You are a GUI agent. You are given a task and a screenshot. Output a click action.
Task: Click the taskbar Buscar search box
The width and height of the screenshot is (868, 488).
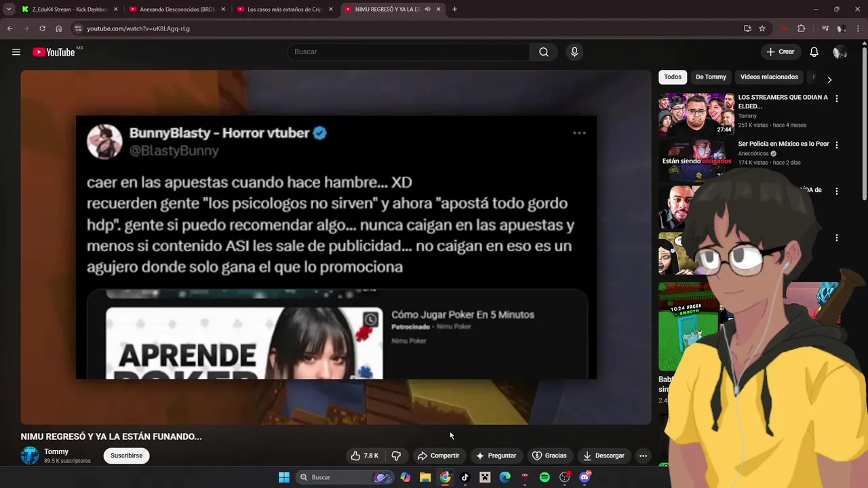click(344, 477)
